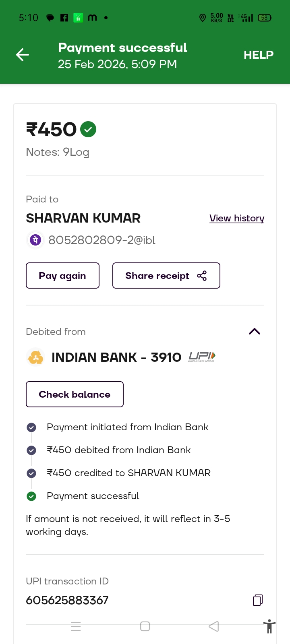Tap the back arrow in header

[x=23, y=55]
